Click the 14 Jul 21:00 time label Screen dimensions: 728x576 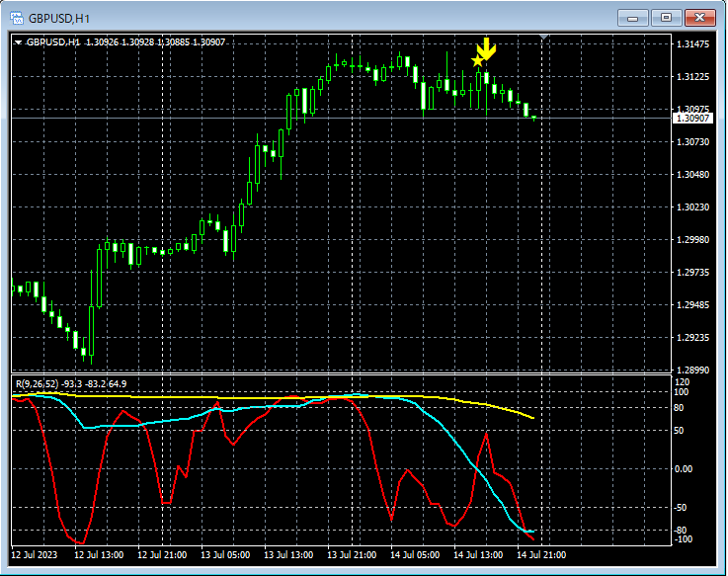pos(539,555)
